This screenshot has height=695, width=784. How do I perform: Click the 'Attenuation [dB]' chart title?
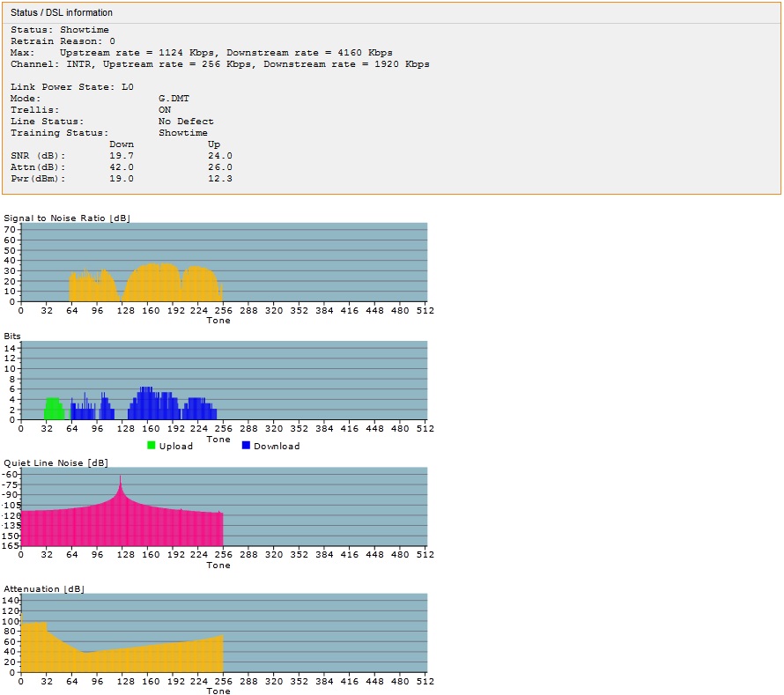click(x=43, y=589)
